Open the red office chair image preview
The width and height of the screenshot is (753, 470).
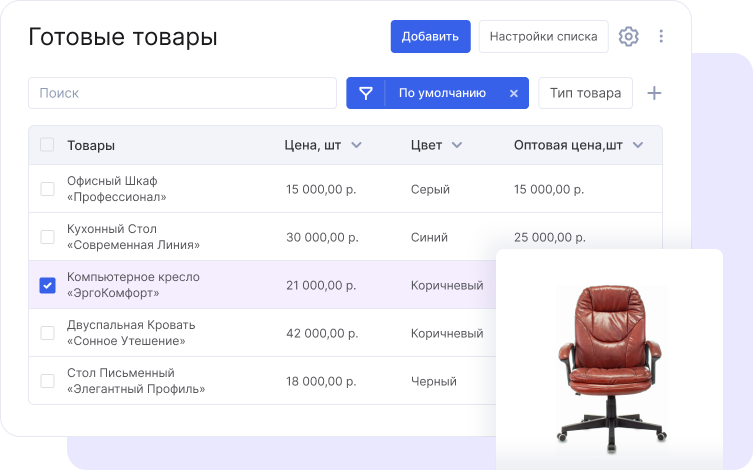(x=609, y=360)
